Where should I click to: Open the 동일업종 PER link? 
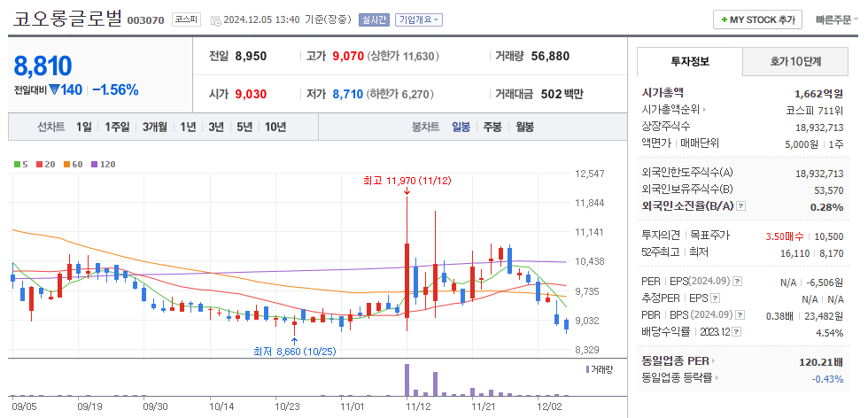click(678, 361)
